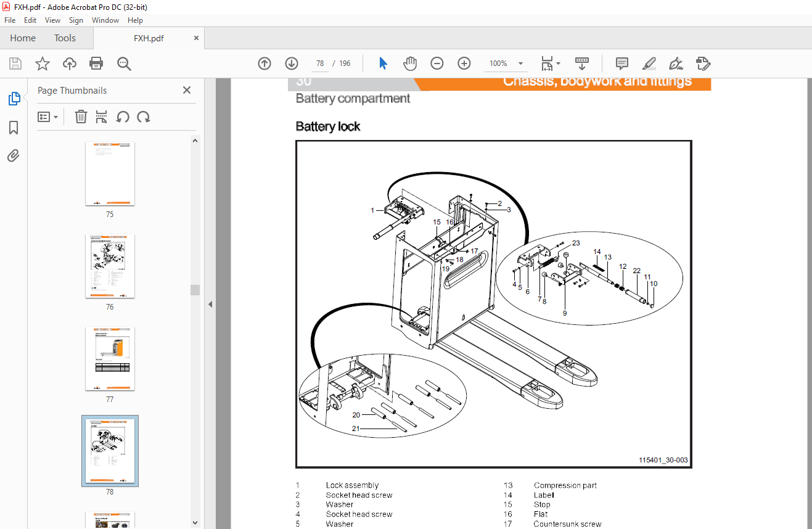Click thumbnail scrollbar up arrow
Image resolution: width=812 pixels, height=529 pixels.
tap(195, 141)
